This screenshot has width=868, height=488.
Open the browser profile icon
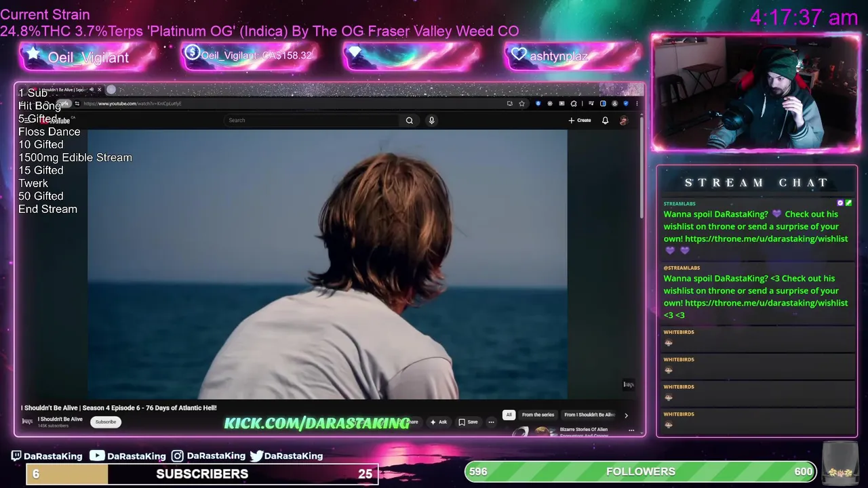point(615,104)
